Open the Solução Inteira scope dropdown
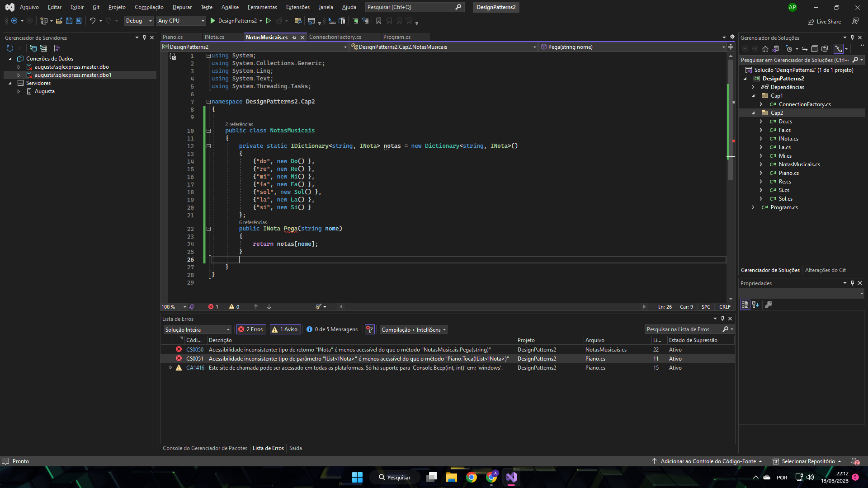The width and height of the screenshot is (868, 488). pyautogui.click(x=197, y=329)
